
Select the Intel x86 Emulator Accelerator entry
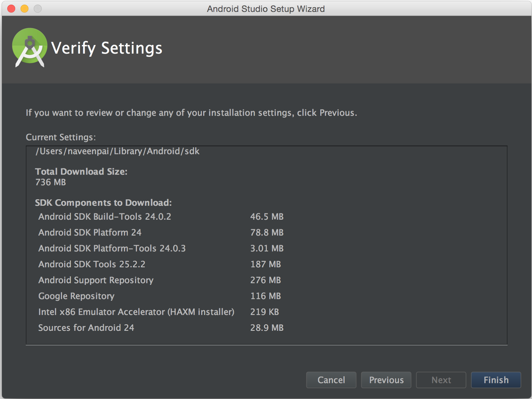click(136, 312)
